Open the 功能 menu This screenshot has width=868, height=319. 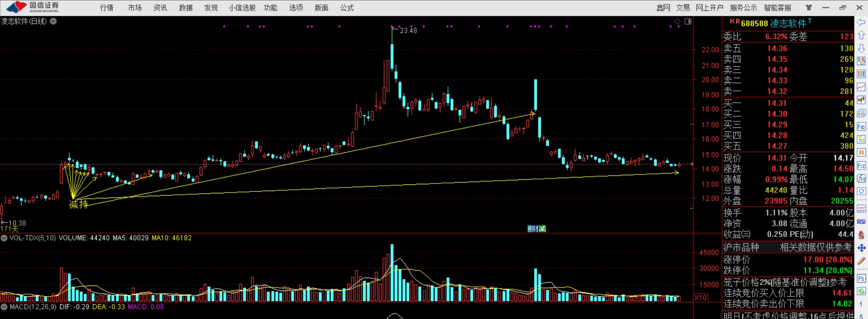(270, 8)
